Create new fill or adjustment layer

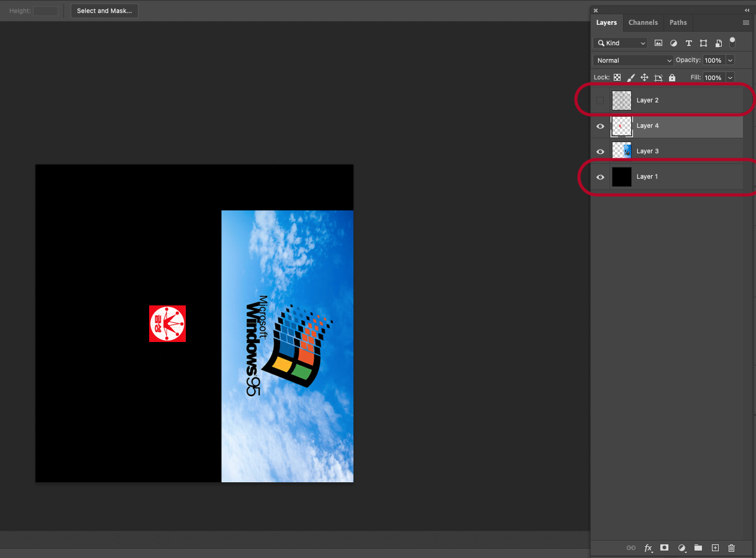(681, 548)
